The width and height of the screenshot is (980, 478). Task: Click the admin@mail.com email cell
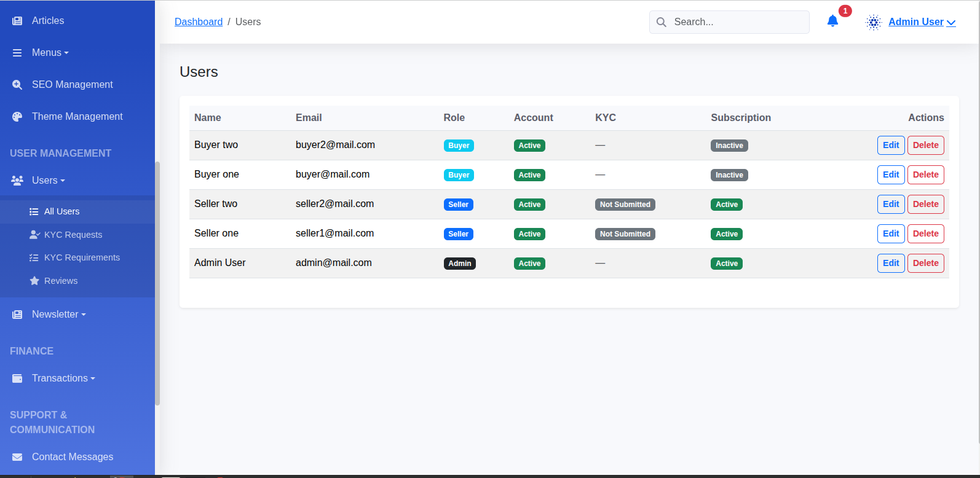pyautogui.click(x=334, y=263)
